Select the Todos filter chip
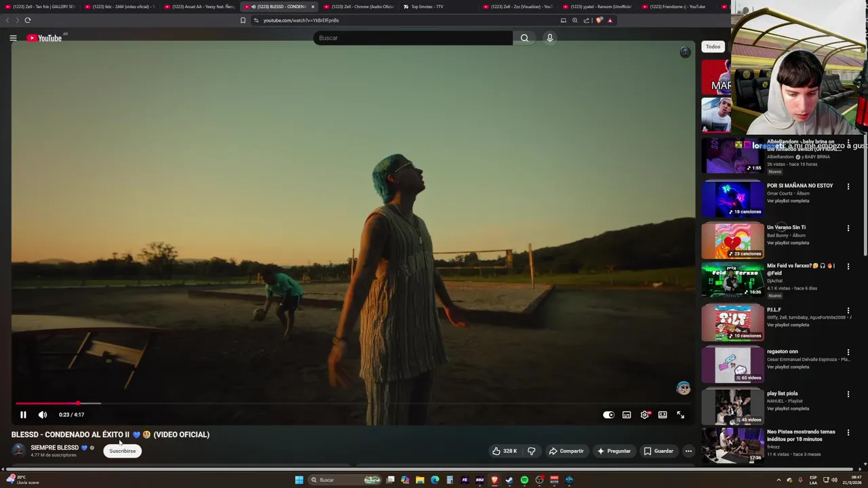The height and width of the screenshot is (488, 868). pyautogui.click(x=713, y=47)
